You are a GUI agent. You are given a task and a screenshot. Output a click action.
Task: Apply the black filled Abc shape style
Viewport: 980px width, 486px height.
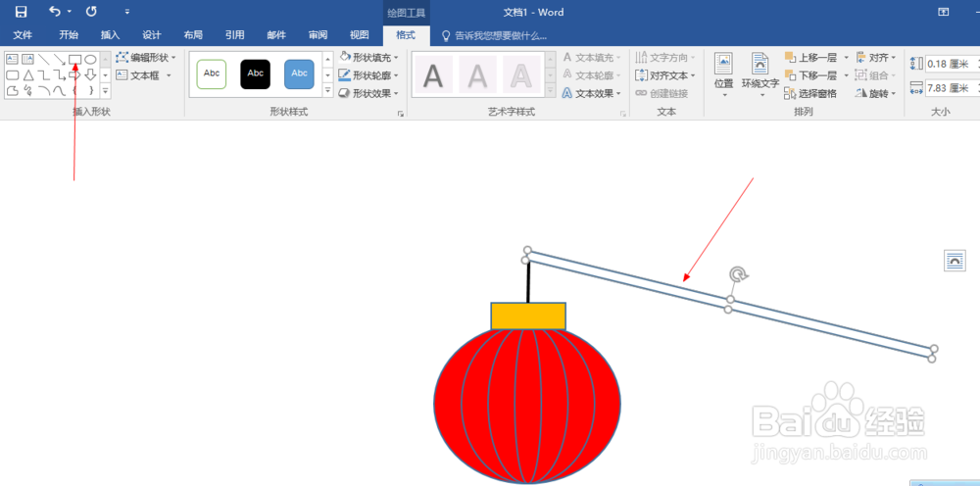click(256, 74)
